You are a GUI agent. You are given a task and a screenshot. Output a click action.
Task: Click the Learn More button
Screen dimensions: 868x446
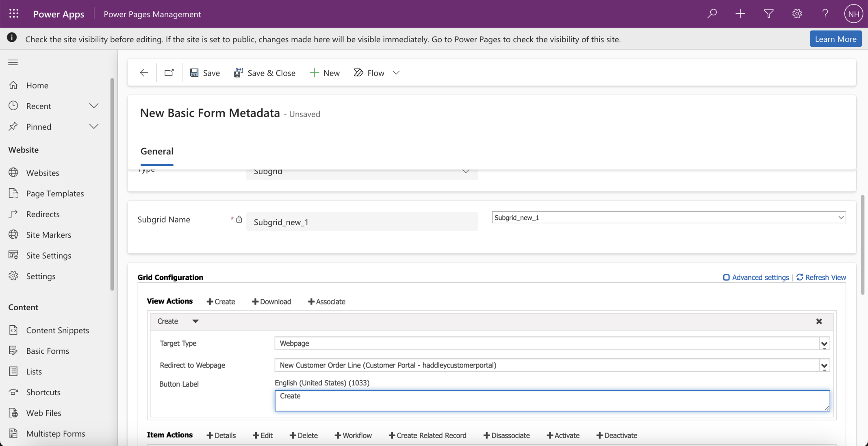point(835,39)
